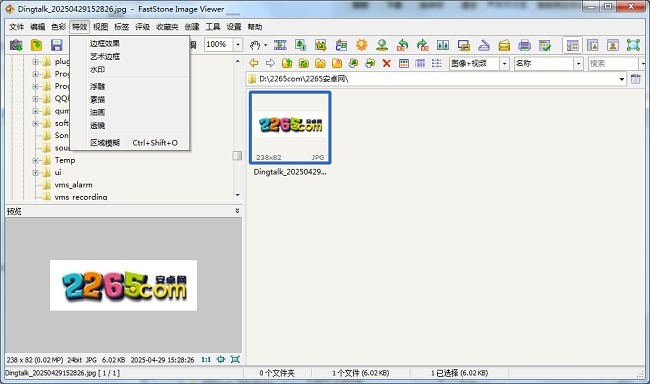650x384 pixels.
Task: Click the 搜索 search input field
Action: pos(613,63)
